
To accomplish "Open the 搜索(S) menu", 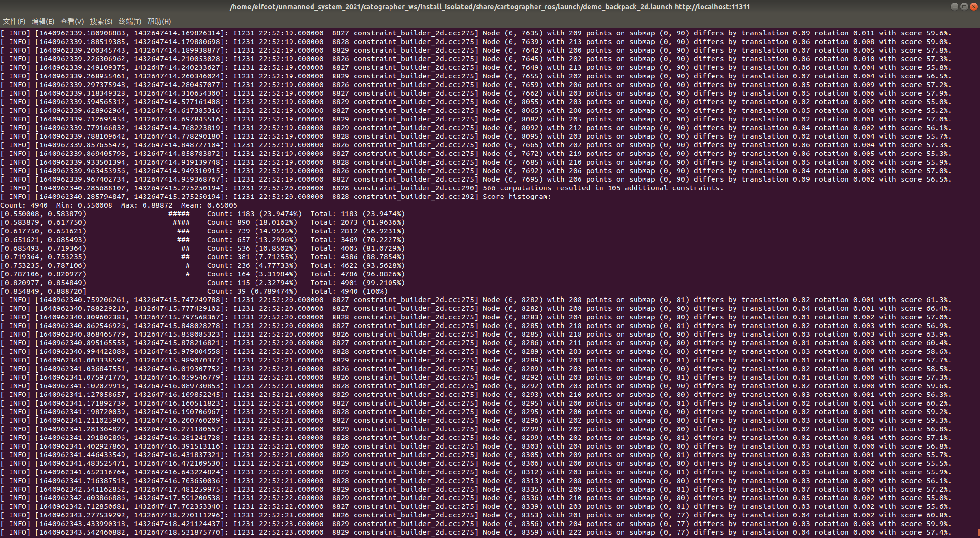I will tap(101, 21).
